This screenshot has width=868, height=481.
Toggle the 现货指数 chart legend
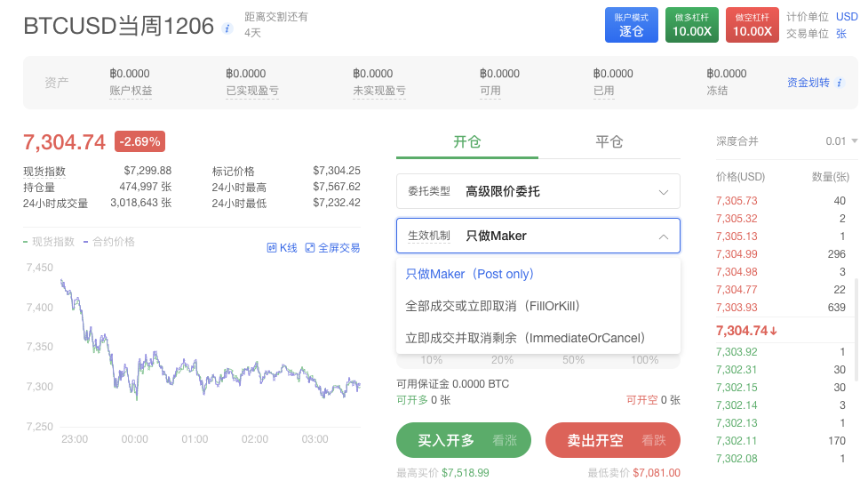pyautogui.click(x=49, y=242)
